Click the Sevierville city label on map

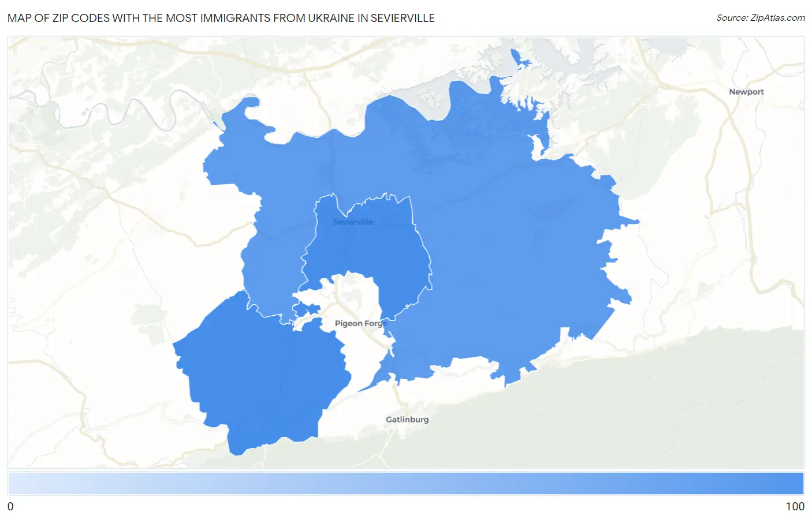click(353, 222)
